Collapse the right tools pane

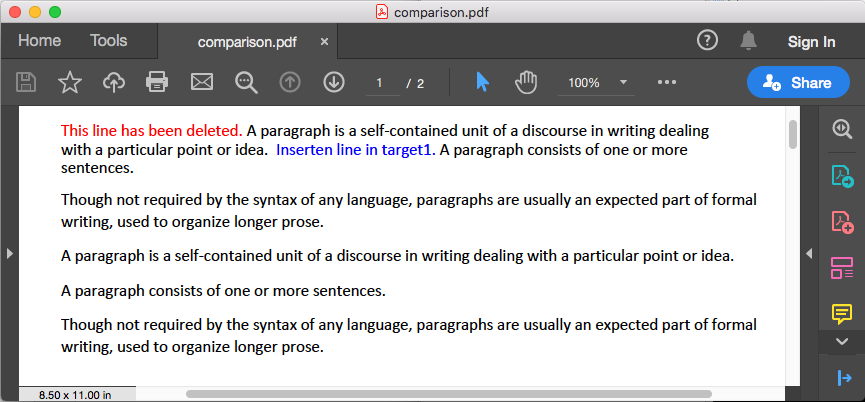(x=808, y=254)
